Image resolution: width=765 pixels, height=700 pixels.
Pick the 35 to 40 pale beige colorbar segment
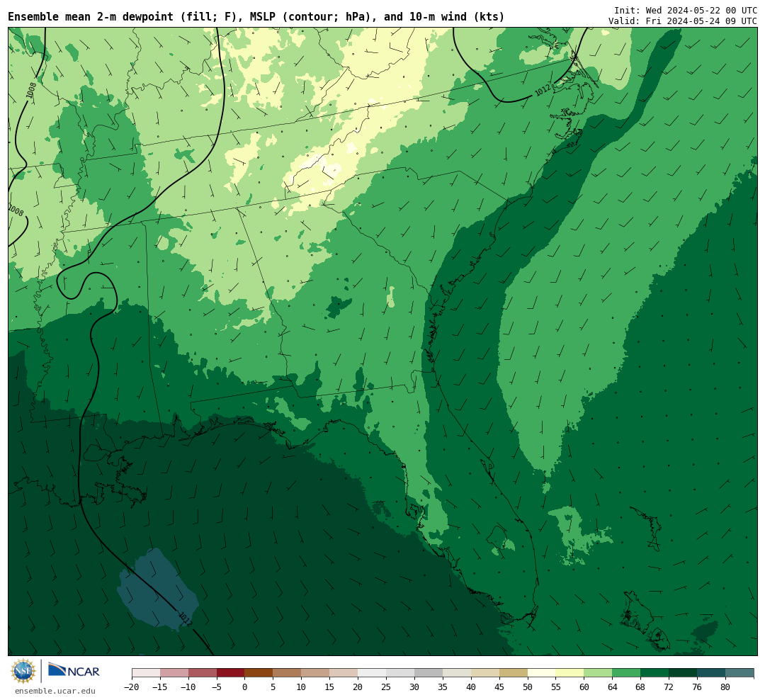pyautogui.click(x=457, y=673)
